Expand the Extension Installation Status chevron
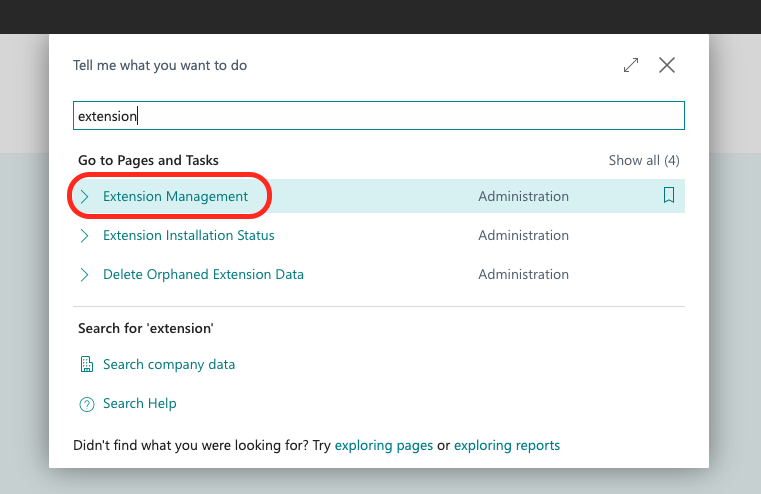This screenshot has height=494, width=761. coord(85,236)
